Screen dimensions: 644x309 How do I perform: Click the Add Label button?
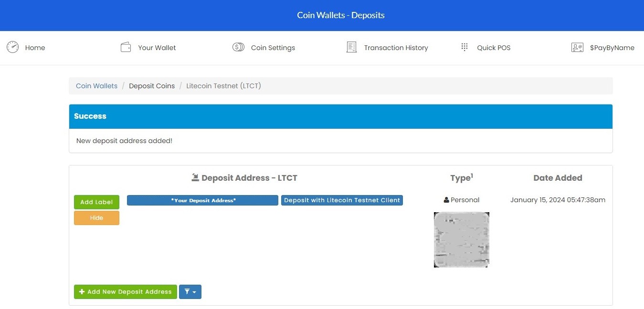pos(96,202)
